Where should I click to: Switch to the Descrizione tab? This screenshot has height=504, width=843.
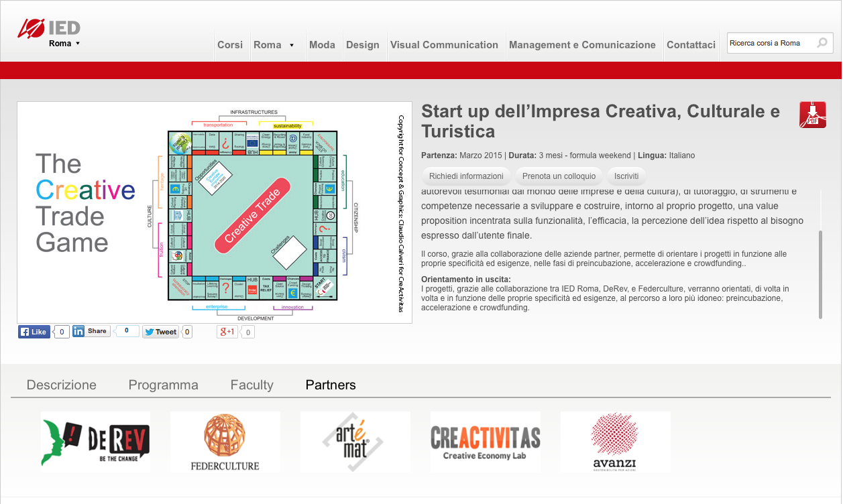tap(62, 385)
